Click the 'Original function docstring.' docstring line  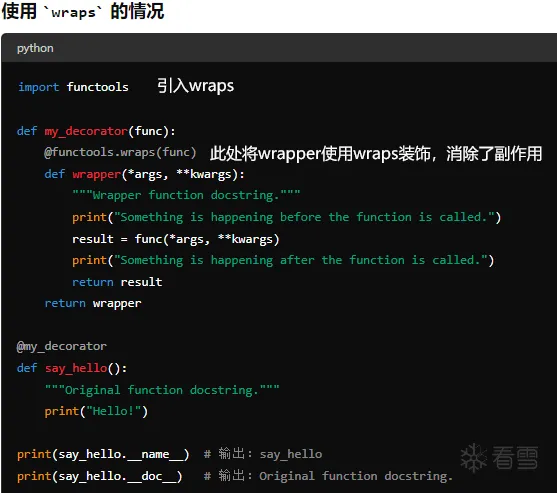click(162, 390)
